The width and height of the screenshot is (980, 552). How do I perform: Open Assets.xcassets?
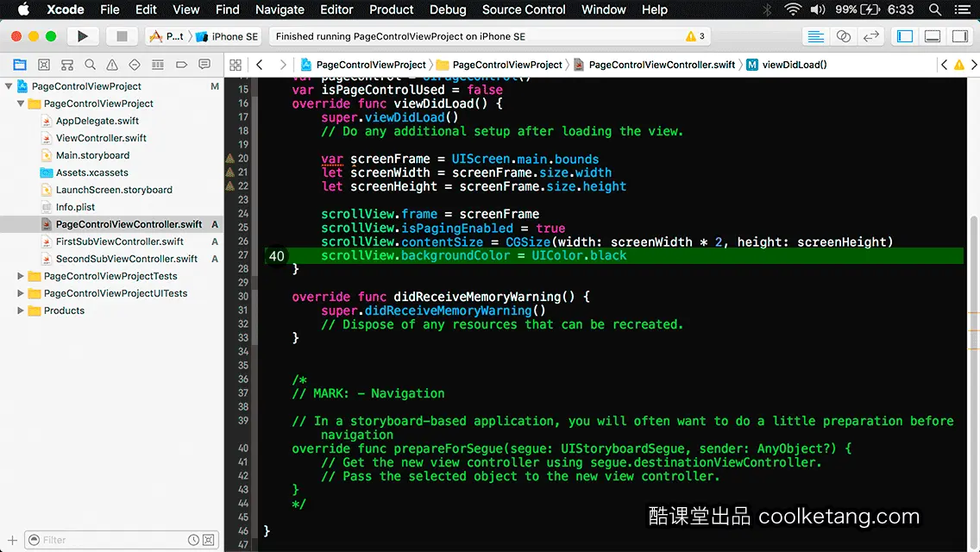91,172
